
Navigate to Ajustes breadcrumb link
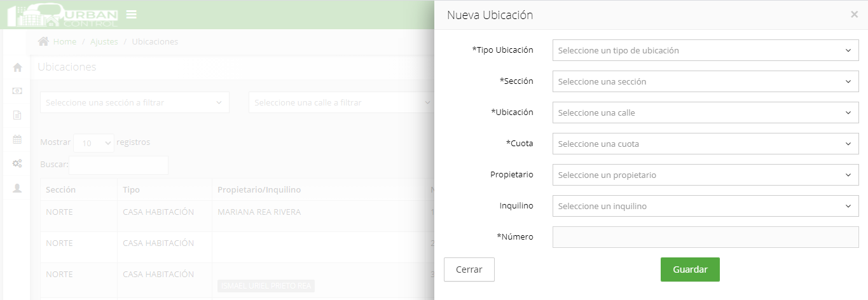pos(104,42)
